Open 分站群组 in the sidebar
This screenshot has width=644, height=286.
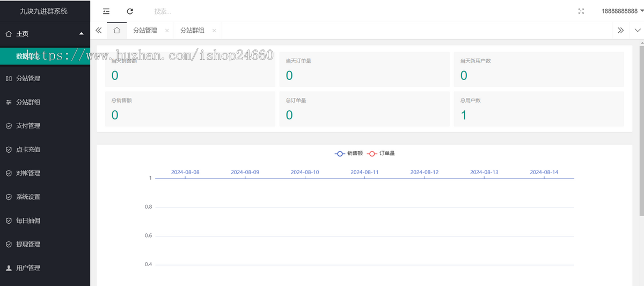click(x=45, y=102)
